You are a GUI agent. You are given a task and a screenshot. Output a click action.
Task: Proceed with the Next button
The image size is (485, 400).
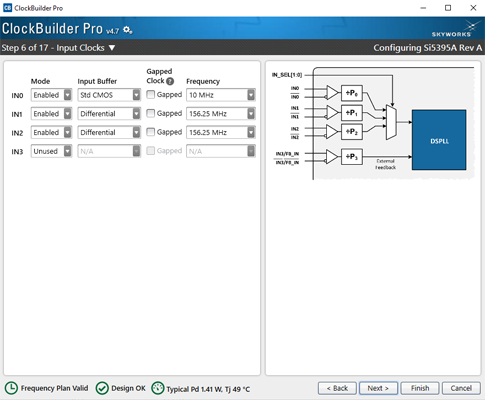point(378,388)
